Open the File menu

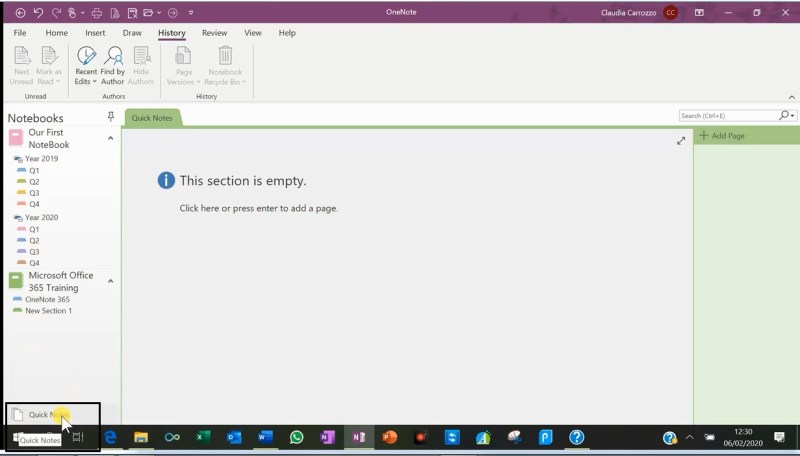tap(20, 33)
